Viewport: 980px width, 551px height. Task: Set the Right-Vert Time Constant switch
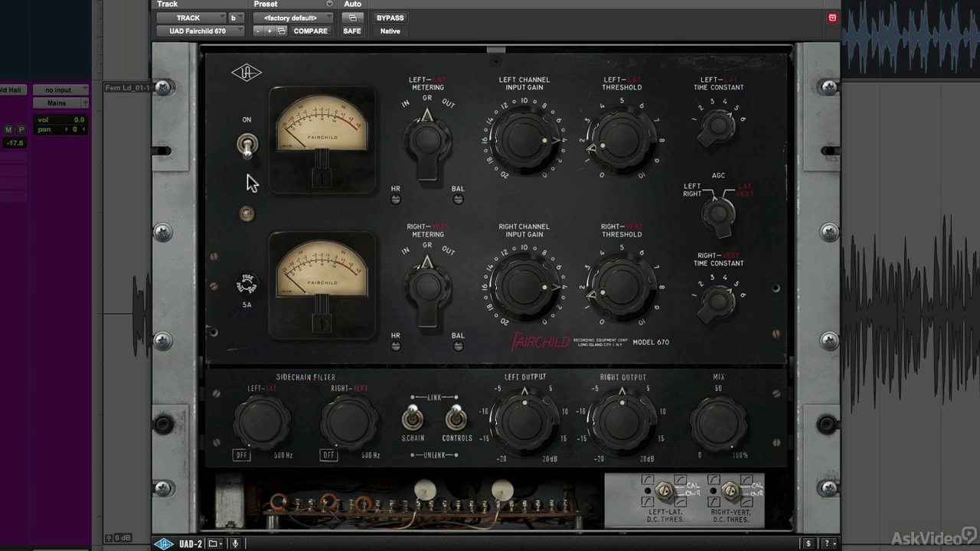pos(718,302)
